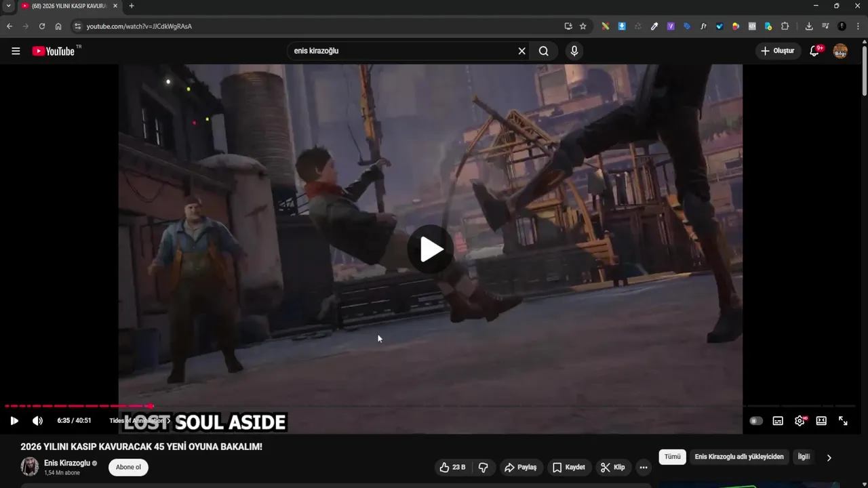This screenshot has width=868, height=488.
Task: Reload the page
Action: pos(42,26)
